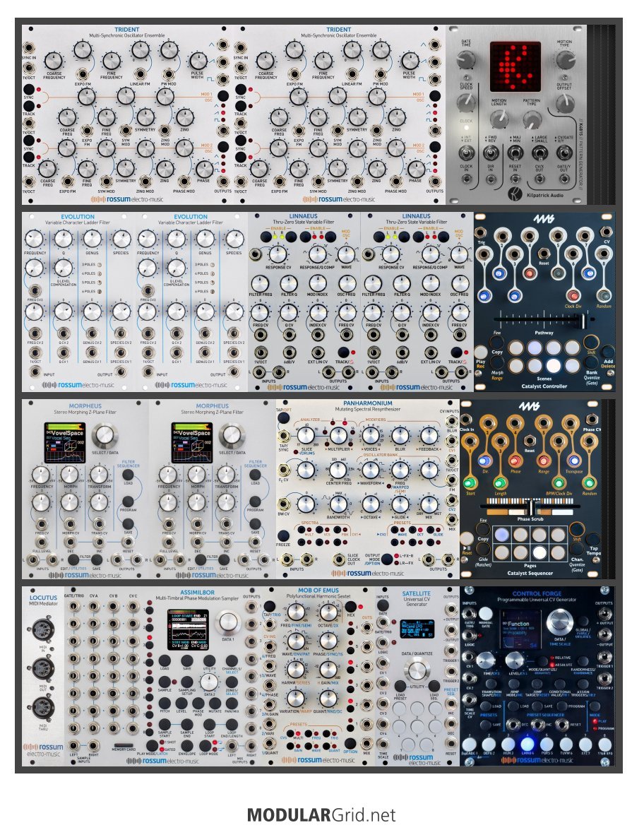Image resolution: width=644 pixels, height=830 pixels.
Task: Click the K4815 Gate/Y Out jack
Action: point(563,179)
